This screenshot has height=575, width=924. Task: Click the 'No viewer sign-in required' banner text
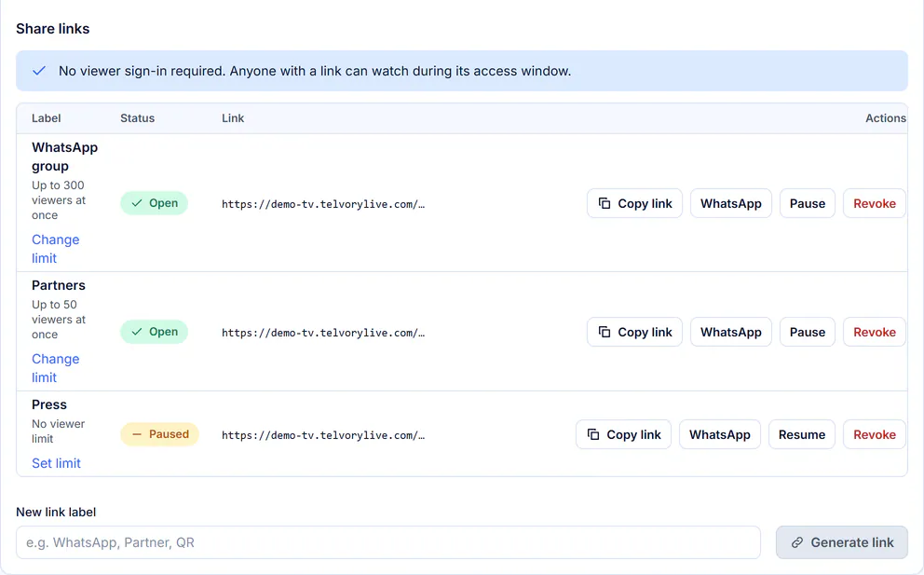pos(315,71)
